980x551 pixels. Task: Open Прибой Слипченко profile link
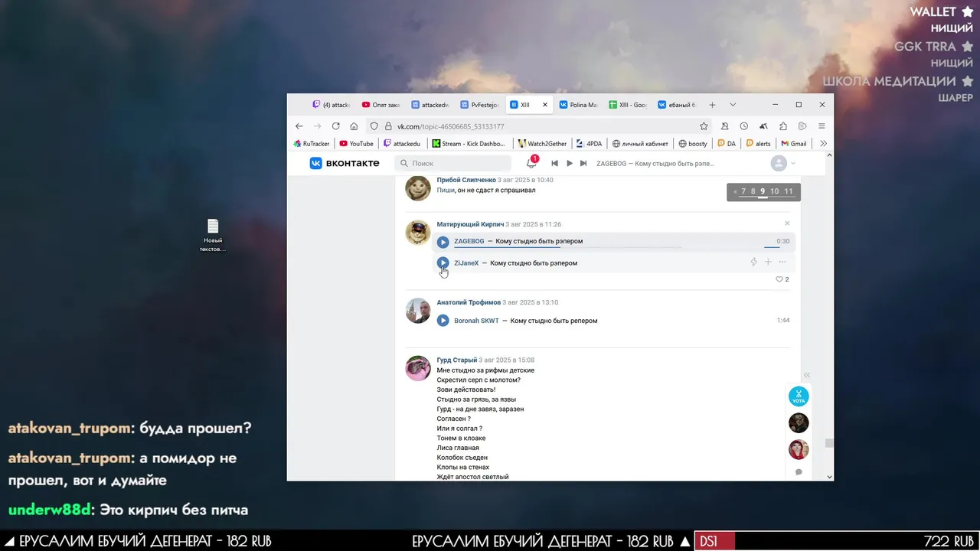click(x=466, y=180)
